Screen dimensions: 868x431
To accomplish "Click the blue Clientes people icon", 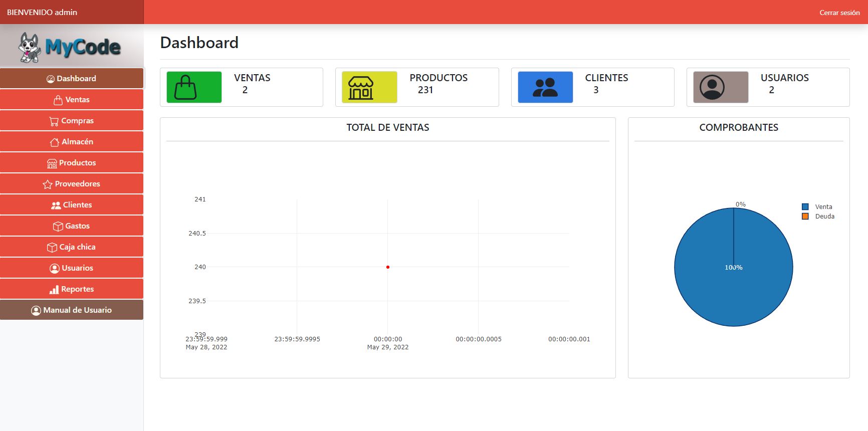I will (545, 87).
